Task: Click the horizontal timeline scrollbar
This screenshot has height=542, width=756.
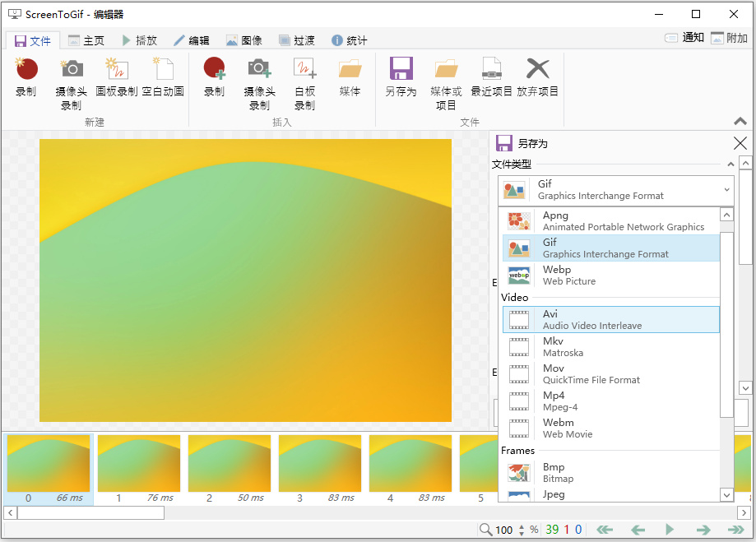Action: pos(90,512)
